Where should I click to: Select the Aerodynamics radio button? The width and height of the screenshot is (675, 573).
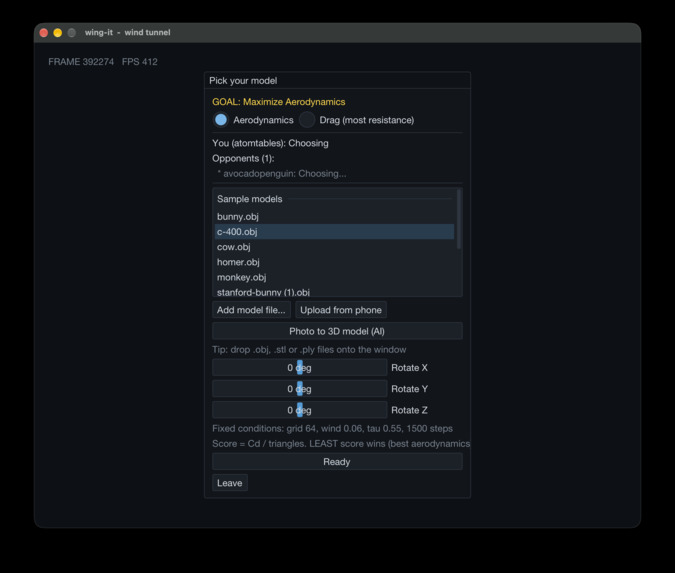(x=221, y=120)
